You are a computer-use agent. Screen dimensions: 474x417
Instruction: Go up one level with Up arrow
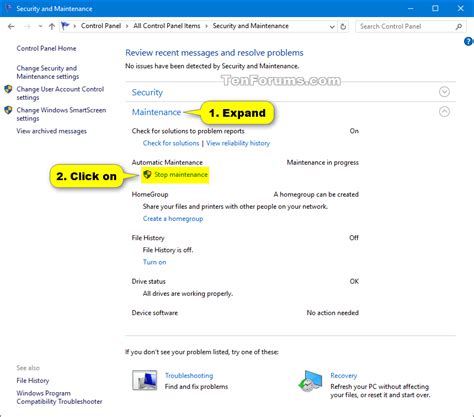point(52,26)
